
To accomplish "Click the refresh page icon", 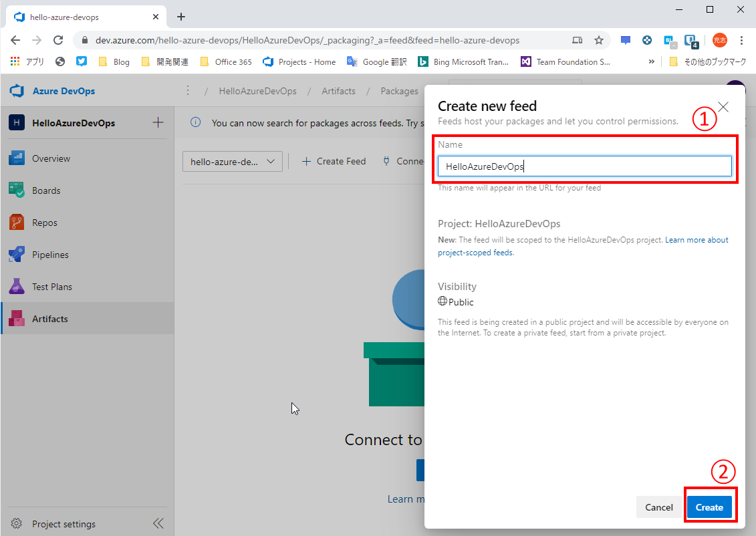I will [57, 39].
